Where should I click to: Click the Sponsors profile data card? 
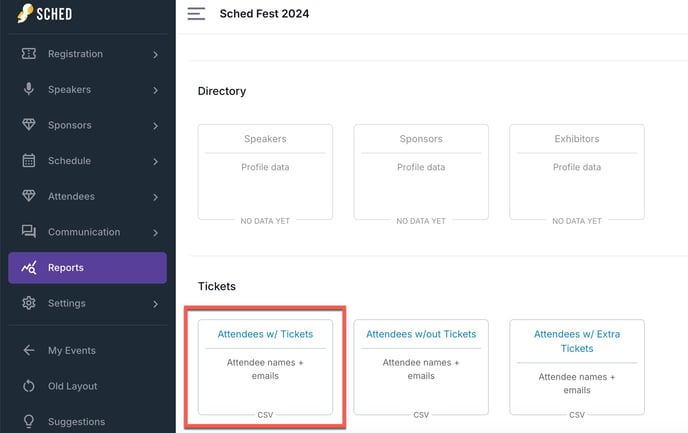[x=421, y=172]
